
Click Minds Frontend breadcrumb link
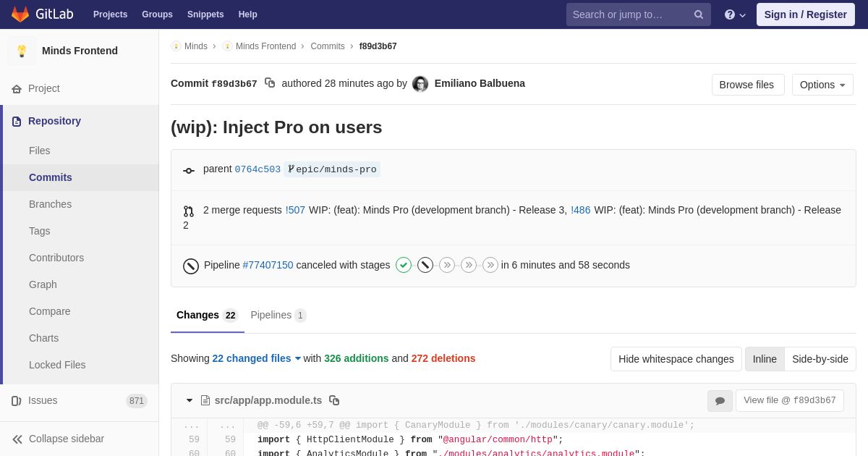pyautogui.click(x=265, y=46)
